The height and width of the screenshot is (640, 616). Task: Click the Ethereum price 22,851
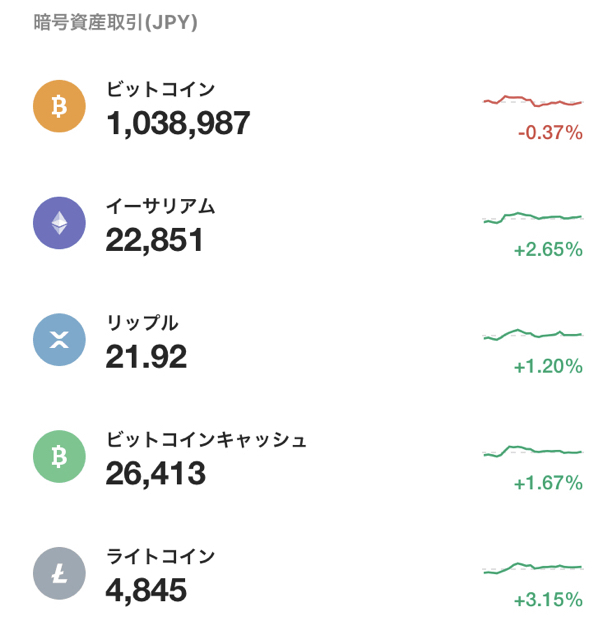point(154,240)
